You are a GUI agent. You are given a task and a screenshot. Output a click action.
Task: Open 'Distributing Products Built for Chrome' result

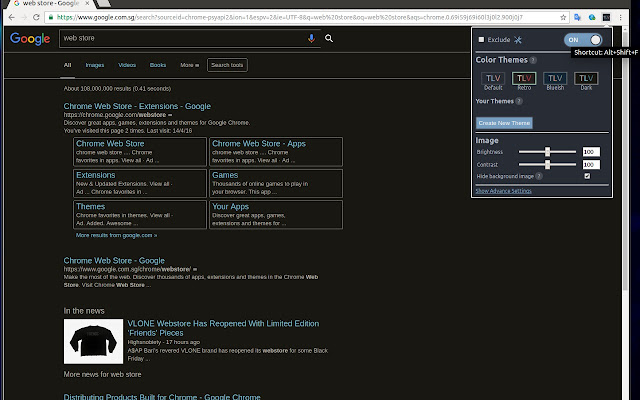tap(162, 397)
